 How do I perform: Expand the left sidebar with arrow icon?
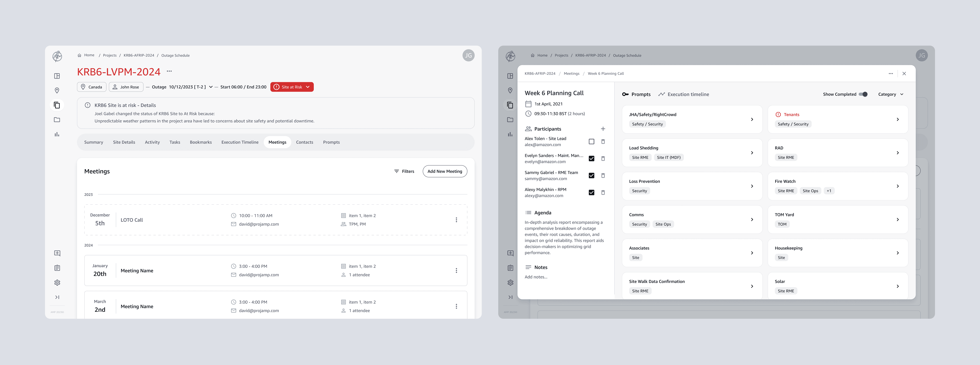tap(57, 297)
